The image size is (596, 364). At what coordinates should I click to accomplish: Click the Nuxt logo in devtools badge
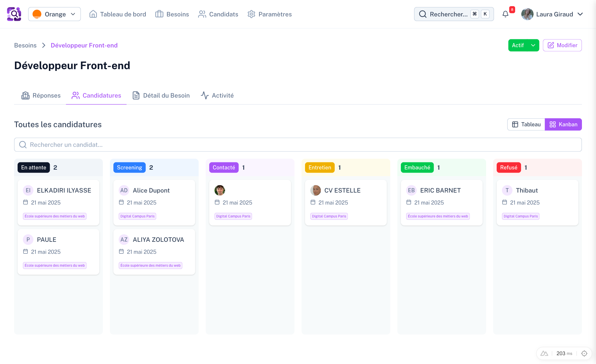tap(544, 353)
